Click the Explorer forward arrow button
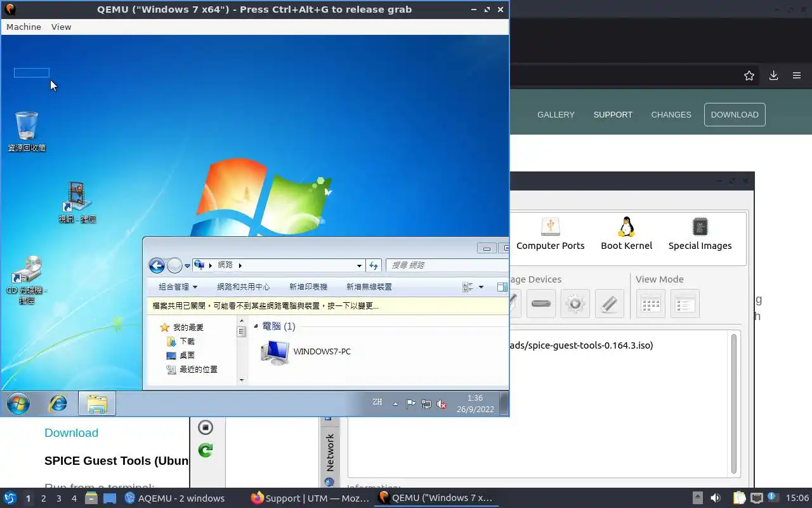 tap(174, 265)
